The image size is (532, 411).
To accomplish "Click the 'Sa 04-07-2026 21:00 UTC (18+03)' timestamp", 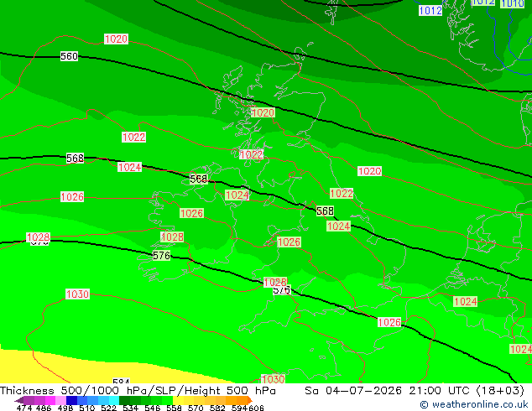I will [x=415, y=391].
